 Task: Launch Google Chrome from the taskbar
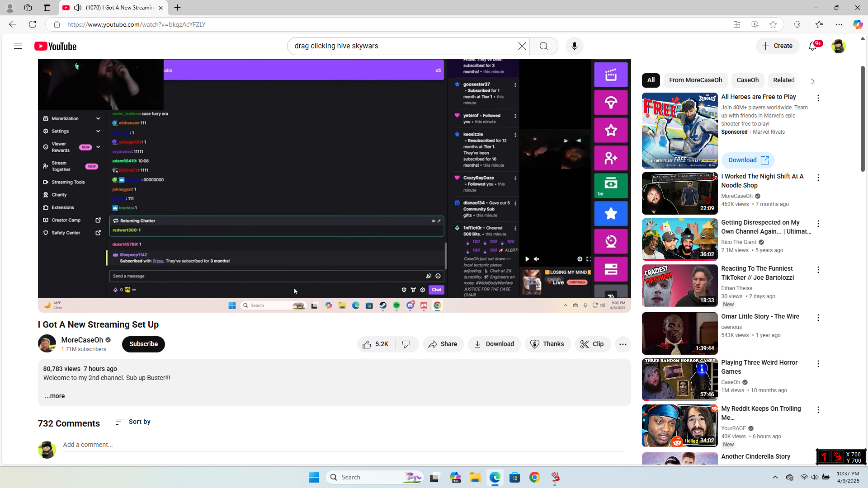point(535,478)
